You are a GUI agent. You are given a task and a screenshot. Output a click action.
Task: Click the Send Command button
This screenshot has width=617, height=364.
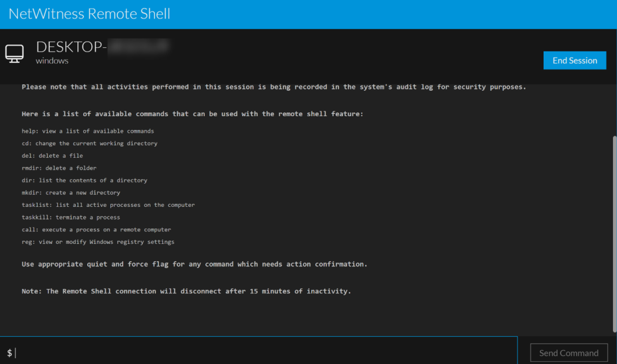click(x=568, y=352)
